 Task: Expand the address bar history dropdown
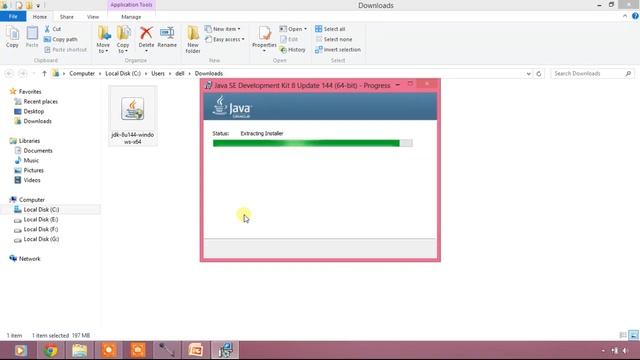[x=529, y=74]
